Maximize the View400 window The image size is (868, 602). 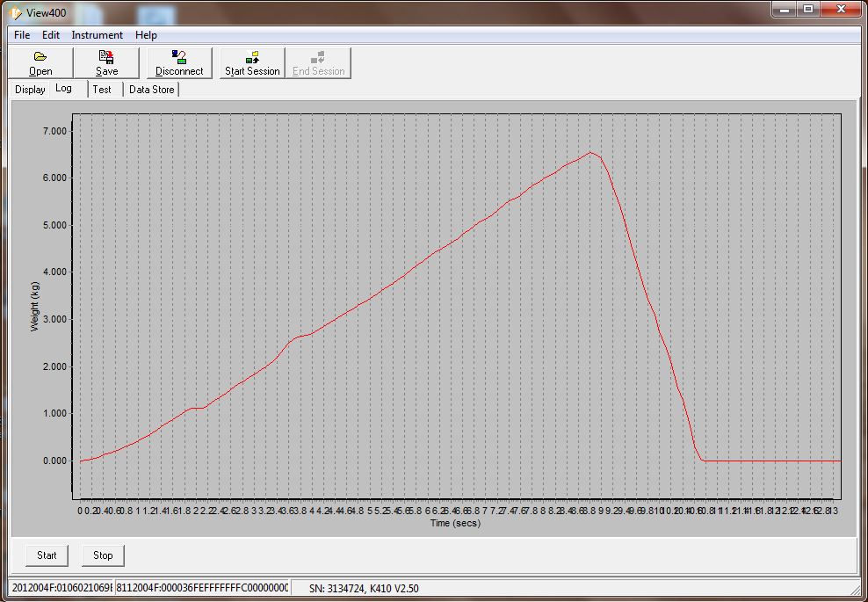[808, 9]
